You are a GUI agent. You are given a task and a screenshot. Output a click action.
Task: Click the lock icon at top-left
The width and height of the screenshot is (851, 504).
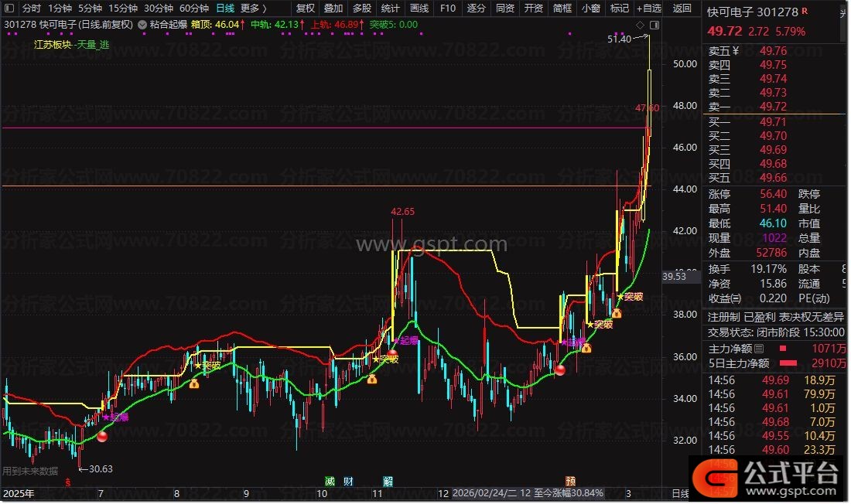(11, 9)
